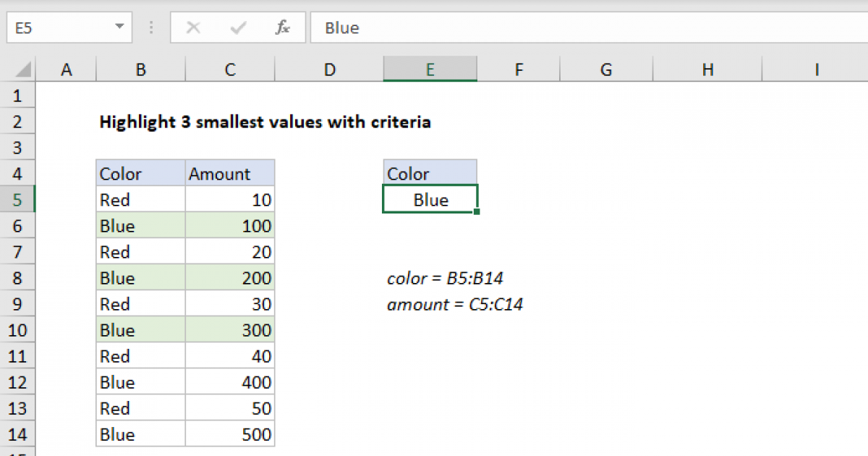Screen dimensions: 868x456
Task: Select column E header
Action: click(430, 69)
